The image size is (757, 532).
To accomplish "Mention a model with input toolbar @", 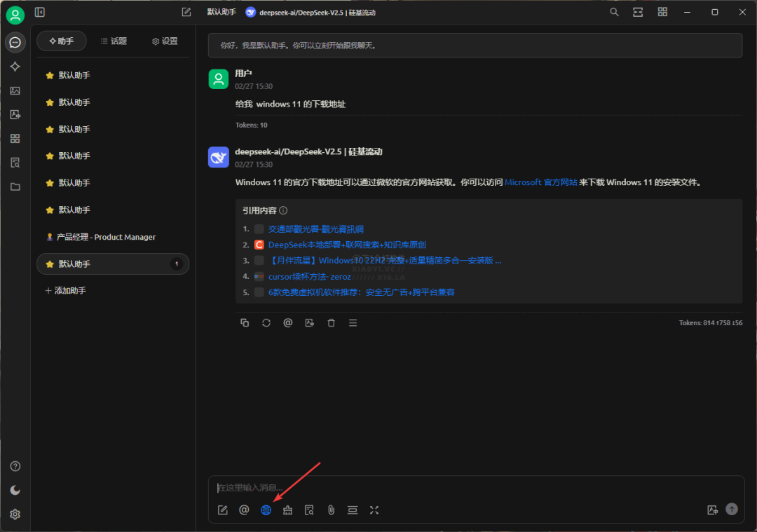I will 245,510.
